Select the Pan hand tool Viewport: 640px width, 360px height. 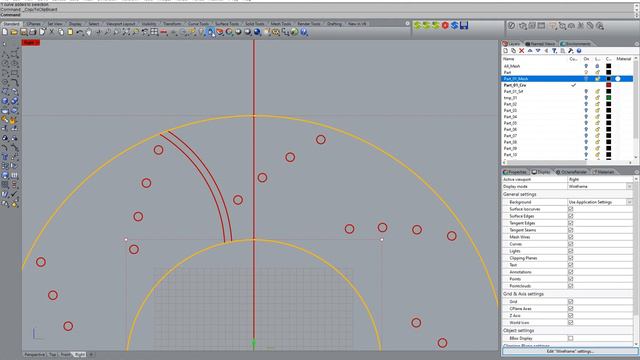point(89,32)
